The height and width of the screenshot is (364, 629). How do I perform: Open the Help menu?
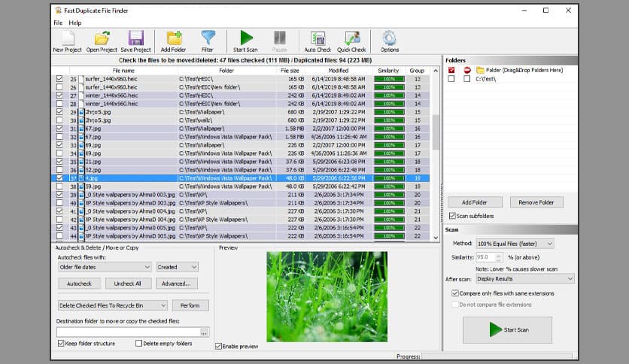[75, 23]
